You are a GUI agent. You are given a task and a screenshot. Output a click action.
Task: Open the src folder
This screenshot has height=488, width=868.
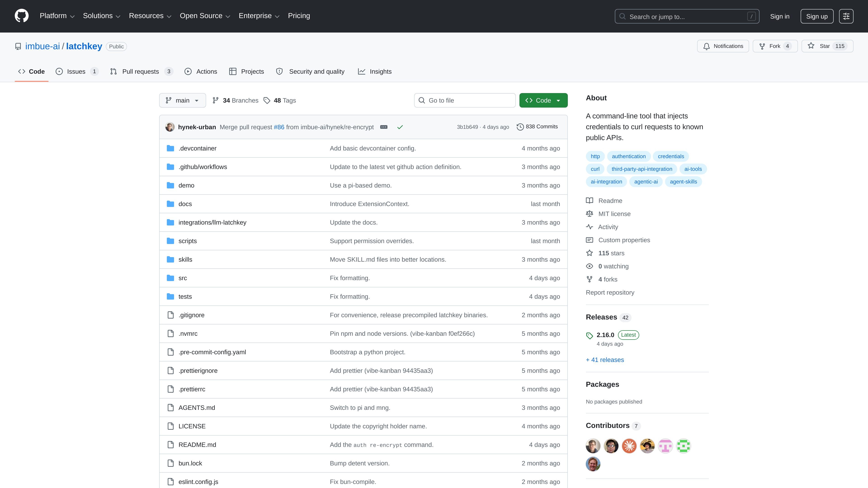coord(182,278)
